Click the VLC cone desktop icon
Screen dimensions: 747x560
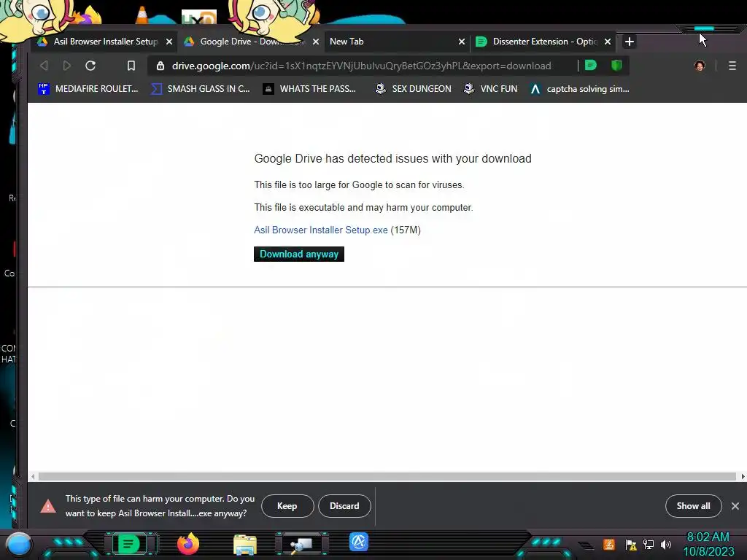point(142,15)
